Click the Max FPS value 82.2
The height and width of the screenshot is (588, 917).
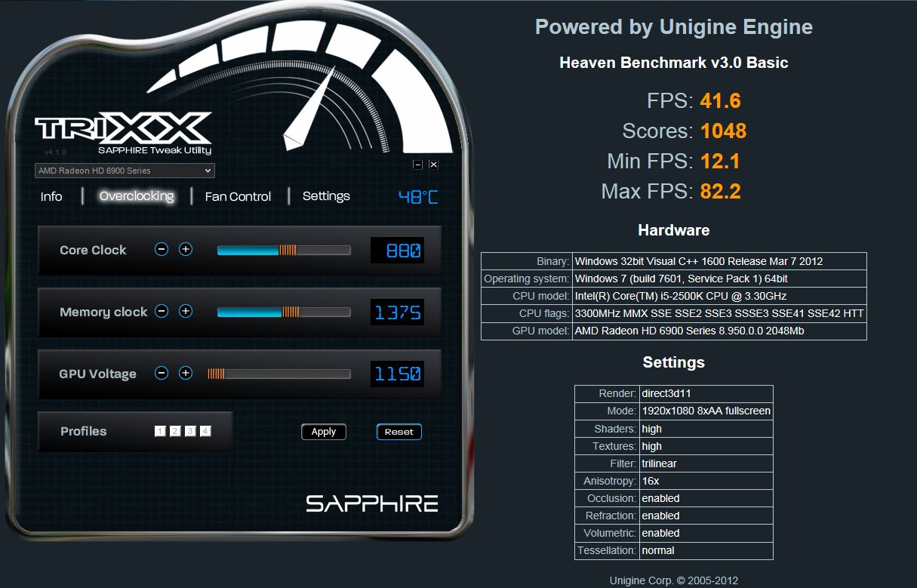click(x=720, y=192)
